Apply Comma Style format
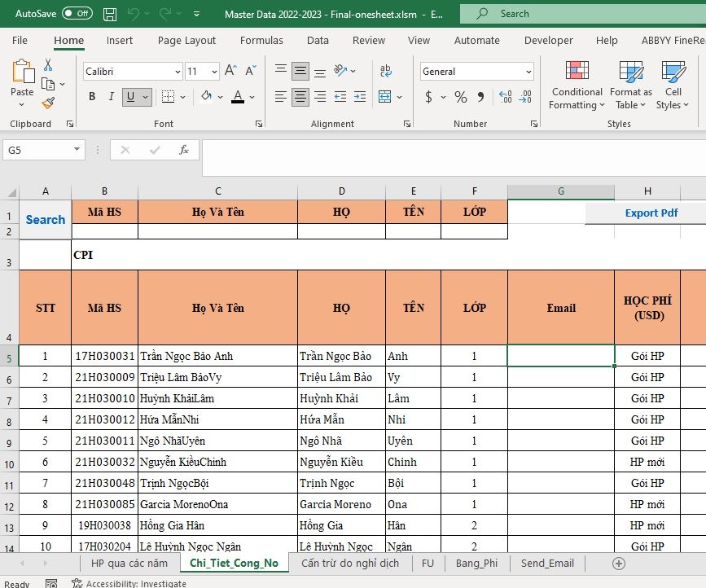This screenshot has height=588, width=706. [x=481, y=97]
